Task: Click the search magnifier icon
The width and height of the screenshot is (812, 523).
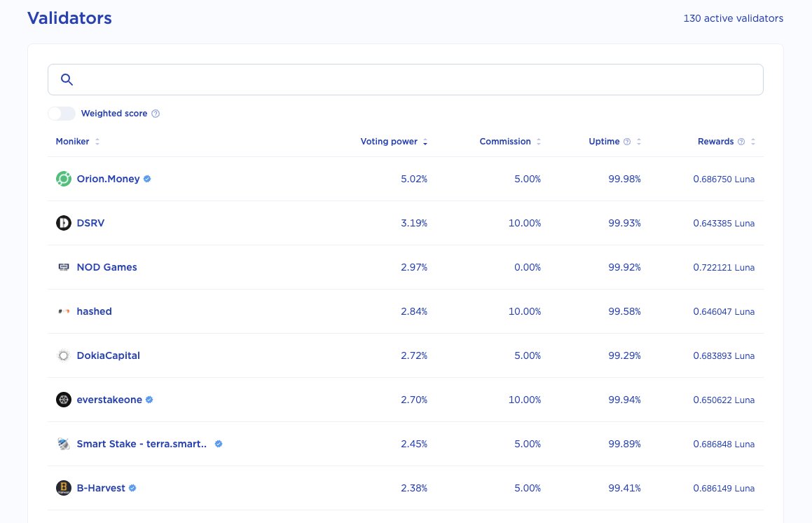Action: (x=67, y=79)
